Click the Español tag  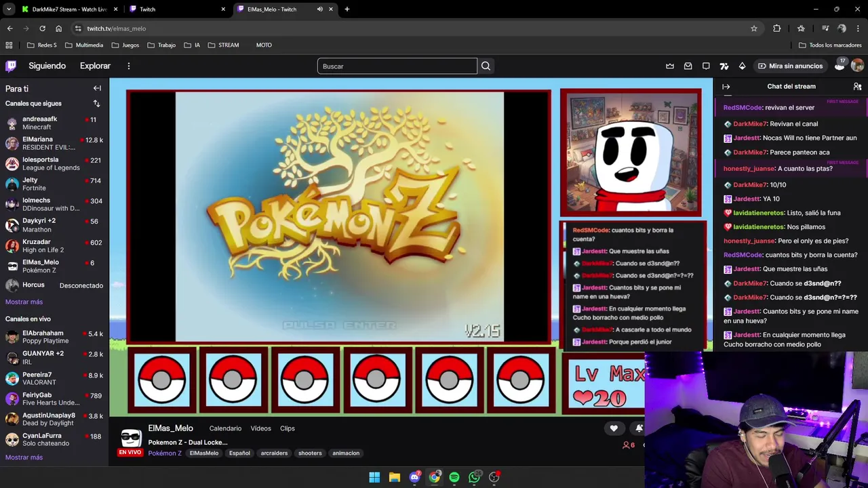pyautogui.click(x=239, y=453)
